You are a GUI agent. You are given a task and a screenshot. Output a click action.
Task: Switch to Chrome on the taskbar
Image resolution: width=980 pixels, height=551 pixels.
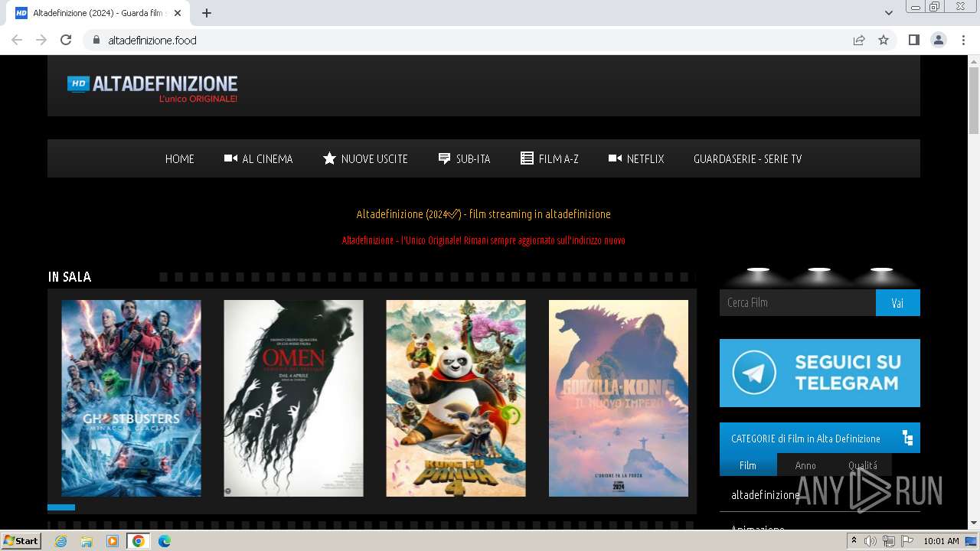(139, 541)
